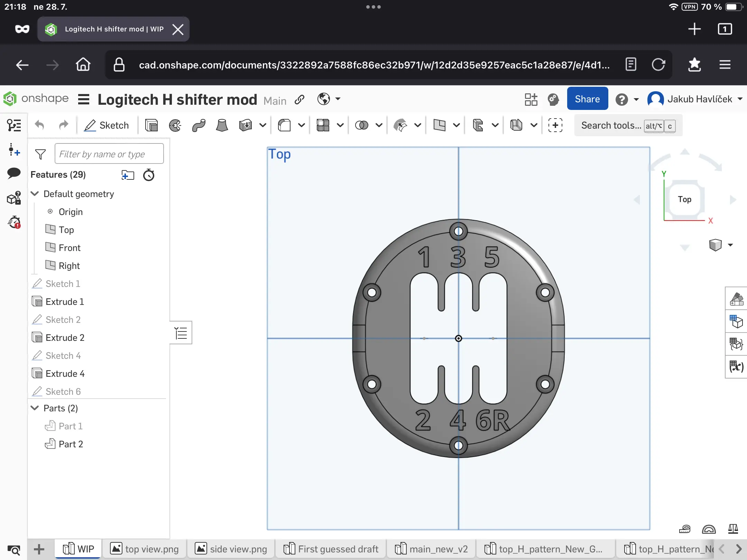The height and width of the screenshot is (560, 747).
Task: Copy the document link icon
Action: point(299,100)
